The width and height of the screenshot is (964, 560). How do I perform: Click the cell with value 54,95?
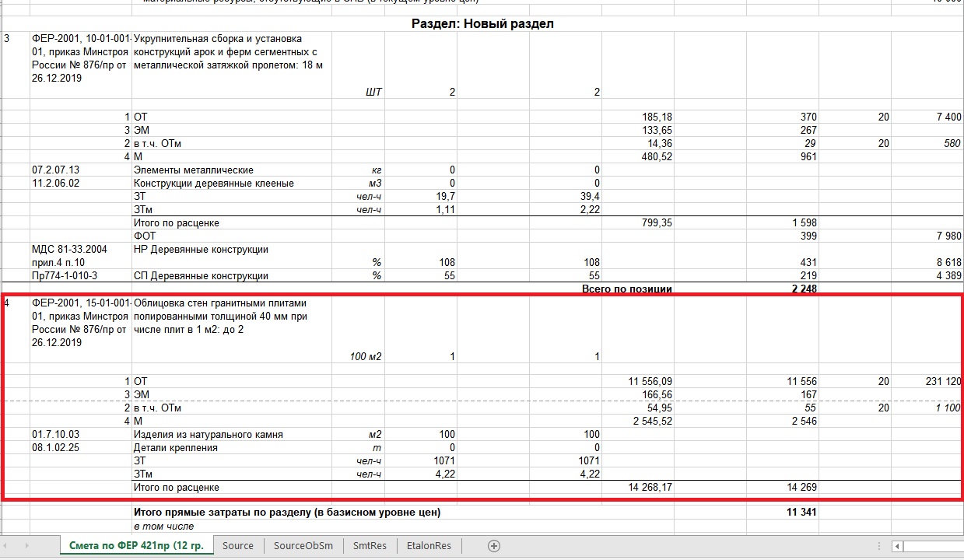[x=660, y=408]
